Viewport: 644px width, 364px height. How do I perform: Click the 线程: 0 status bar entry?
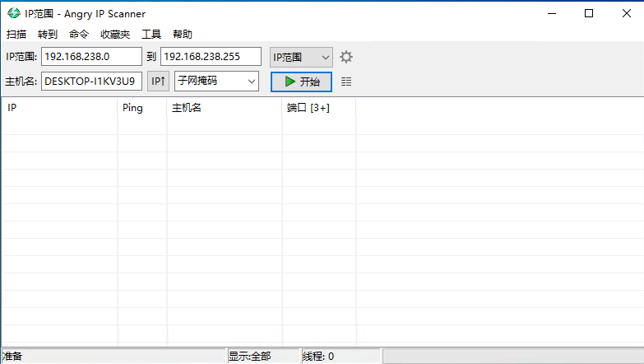pos(341,357)
